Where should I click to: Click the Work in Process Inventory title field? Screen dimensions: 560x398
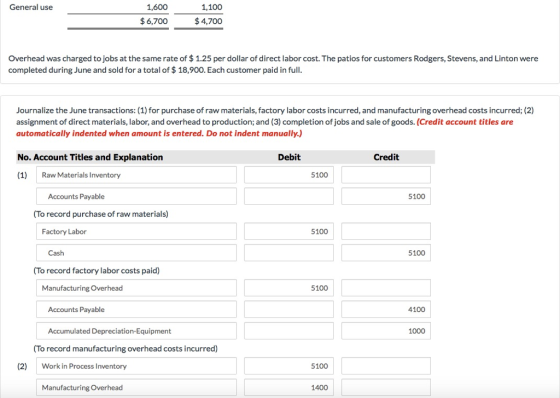[x=136, y=366]
